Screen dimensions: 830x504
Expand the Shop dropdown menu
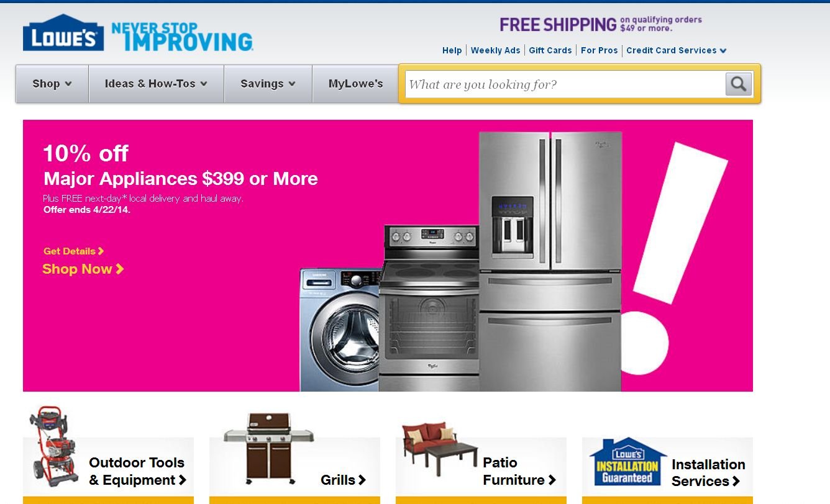(x=52, y=84)
